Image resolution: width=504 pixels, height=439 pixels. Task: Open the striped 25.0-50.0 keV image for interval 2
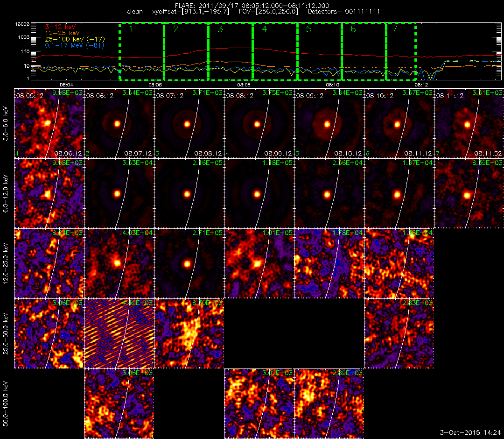(x=119, y=334)
